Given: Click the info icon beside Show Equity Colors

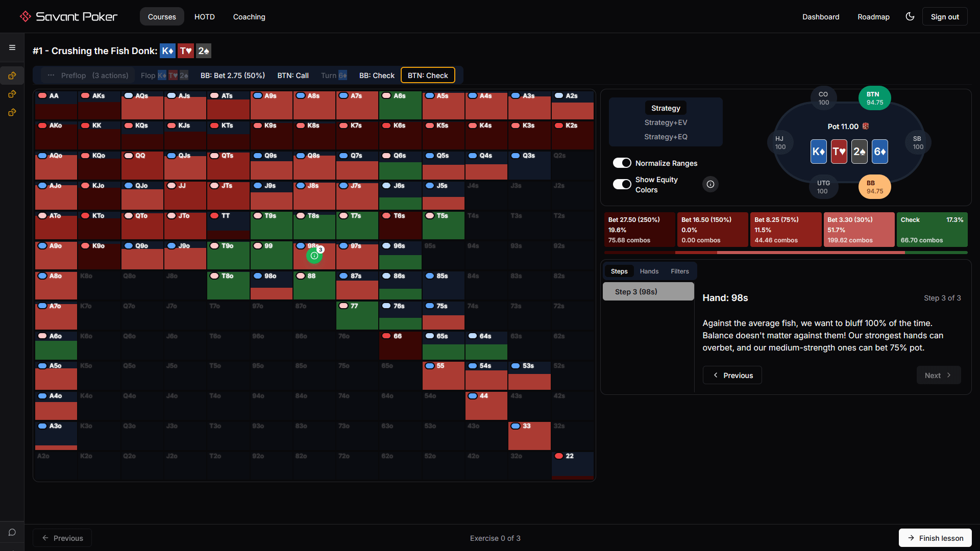Looking at the screenshot, I should (x=710, y=184).
